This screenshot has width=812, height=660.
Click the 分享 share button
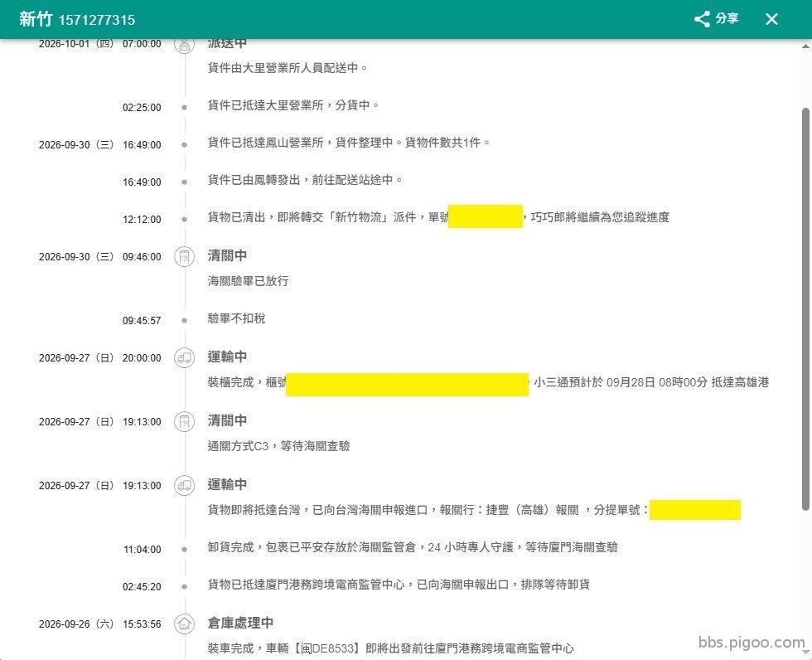point(716,19)
